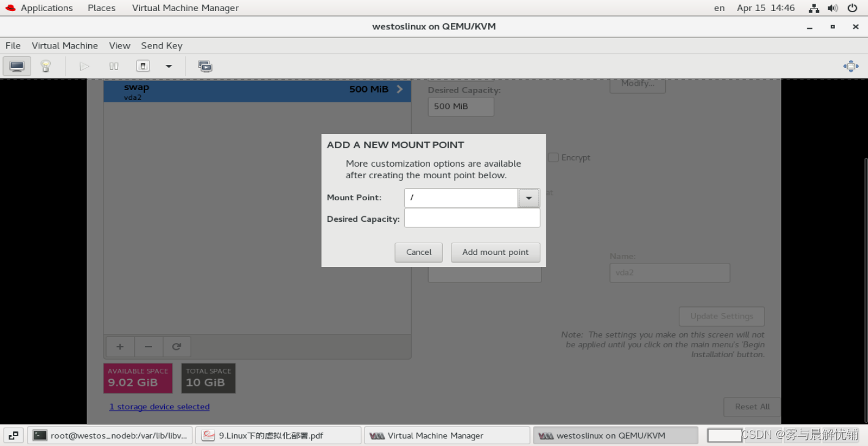868x446 pixels.
Task: Open the shutdown options dropdown arrow
Action: click(168, 66)
